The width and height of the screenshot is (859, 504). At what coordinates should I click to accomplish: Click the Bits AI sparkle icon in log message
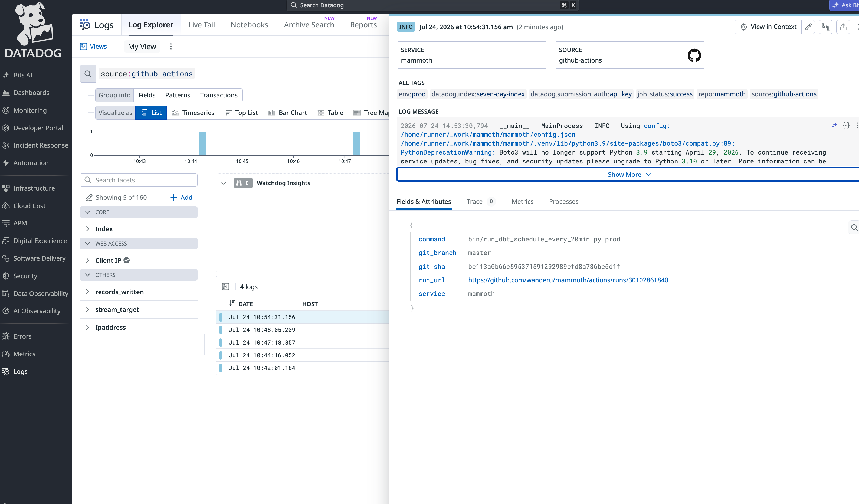(x=834, y=126)
